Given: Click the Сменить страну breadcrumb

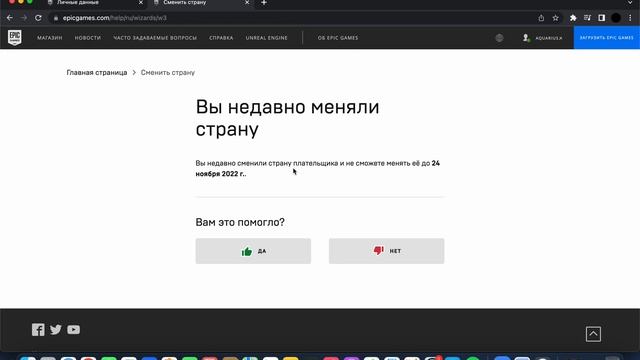Looking at the screenshot, I should point(168,72).
